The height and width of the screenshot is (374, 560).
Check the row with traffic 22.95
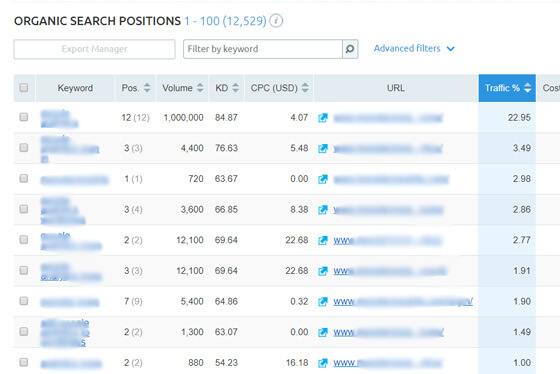tap(24, 117)
